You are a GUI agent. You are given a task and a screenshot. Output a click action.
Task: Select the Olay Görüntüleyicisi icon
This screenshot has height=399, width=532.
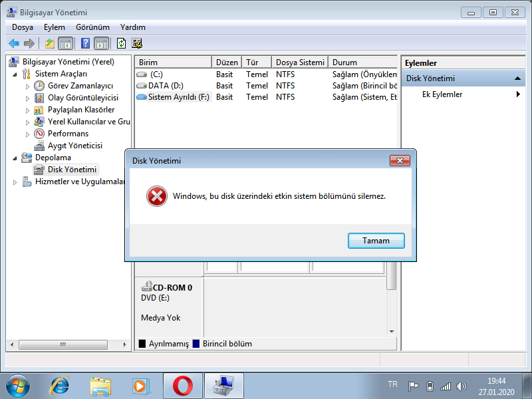39,98
